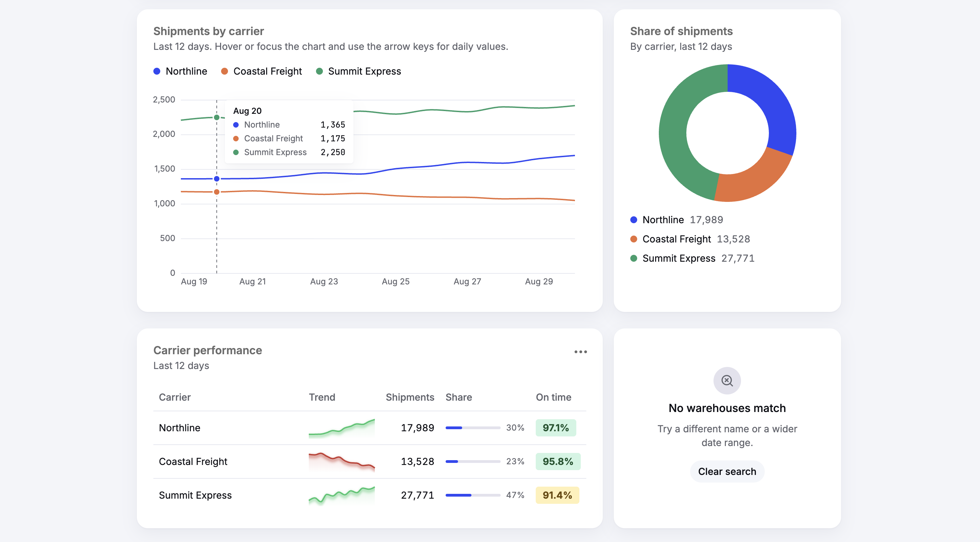Click the 2,250 Summit Express tooltip value
The image size is (980, 542).
(x=333, y=152)
